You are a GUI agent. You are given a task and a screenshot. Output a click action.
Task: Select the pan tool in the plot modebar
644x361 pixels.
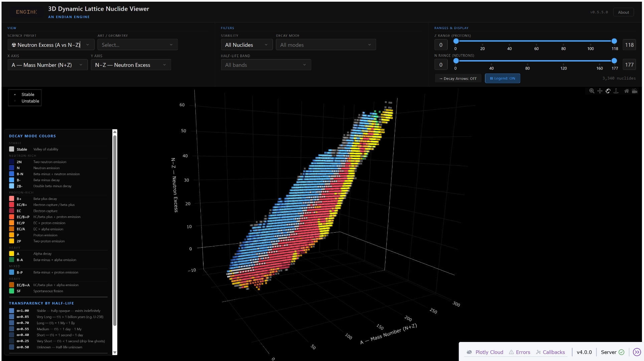tap(600, 91)
